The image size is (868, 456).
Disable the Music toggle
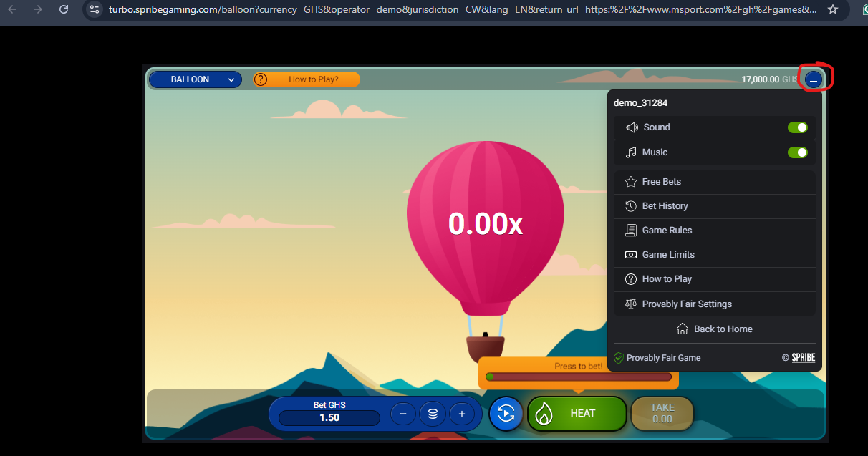(797, 152)
